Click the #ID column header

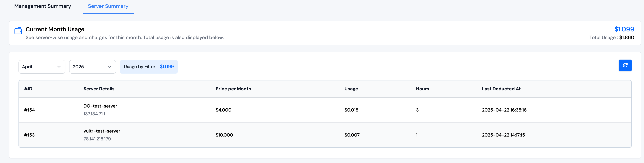click(28, 89)
